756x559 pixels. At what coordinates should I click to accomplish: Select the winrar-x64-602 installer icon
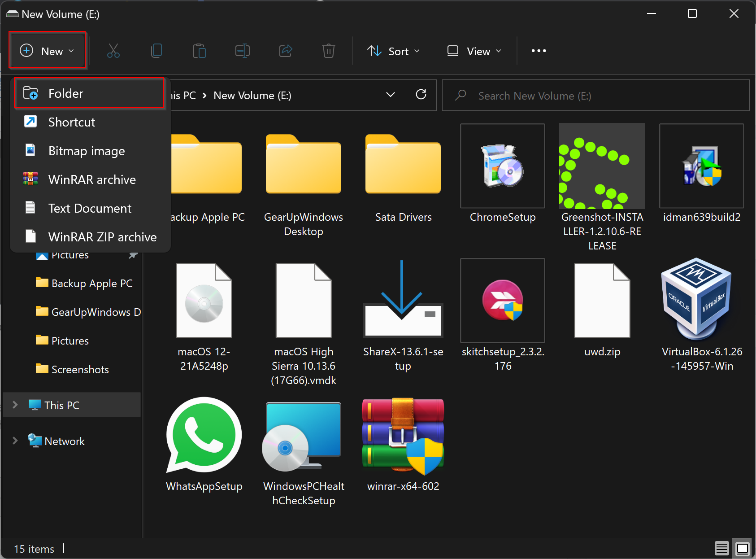[403, 437]
